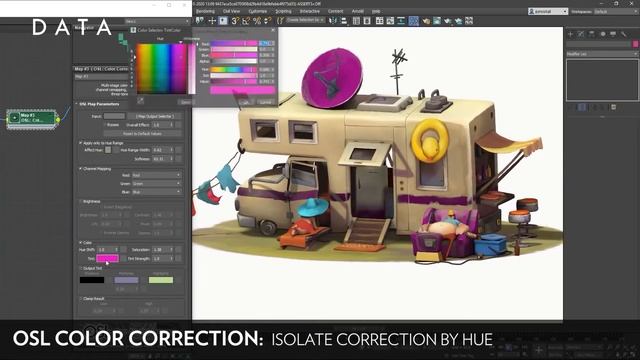Open the Blue channel mapping dropdown
The image size is (640, 360).
coord(156,192)
